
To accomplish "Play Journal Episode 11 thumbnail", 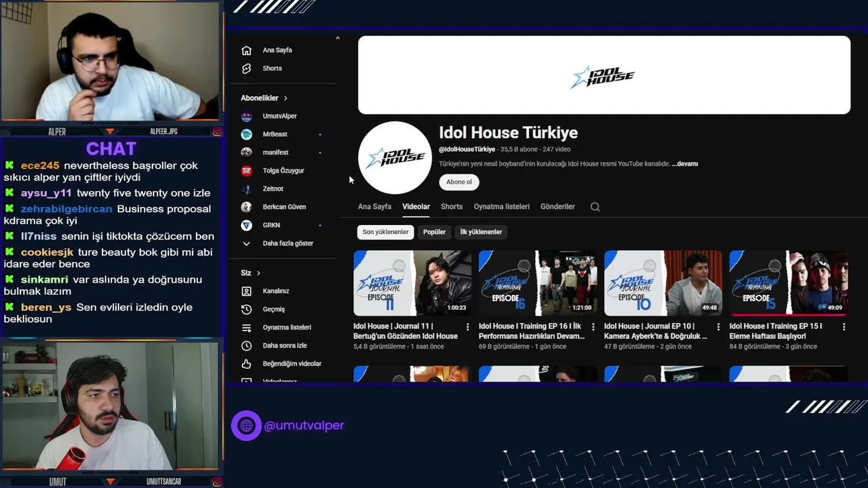I will [x=412, y=283].
